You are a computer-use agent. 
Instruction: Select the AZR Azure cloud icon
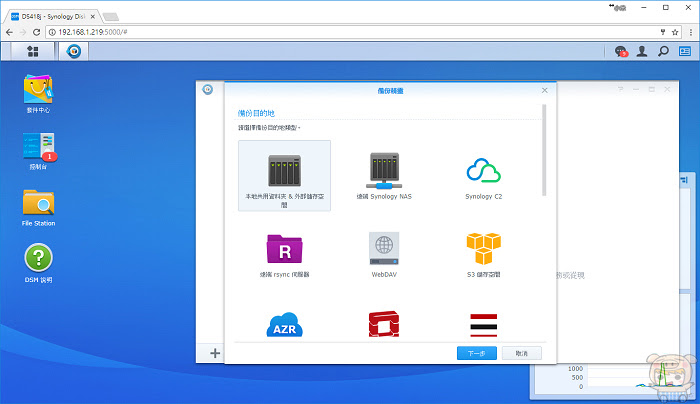(x=284, y=325)
